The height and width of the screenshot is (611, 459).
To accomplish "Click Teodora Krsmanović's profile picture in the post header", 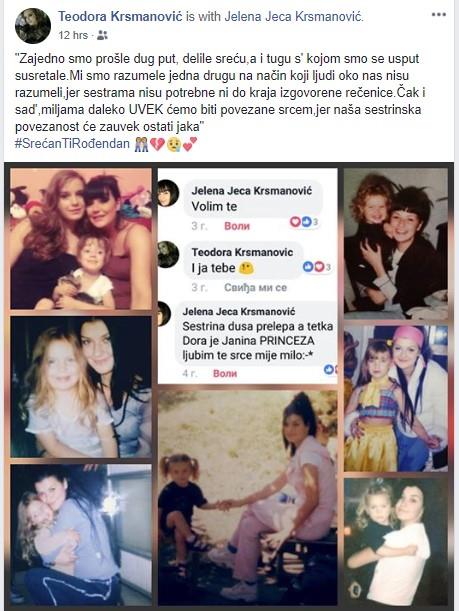I will point(33,26).
